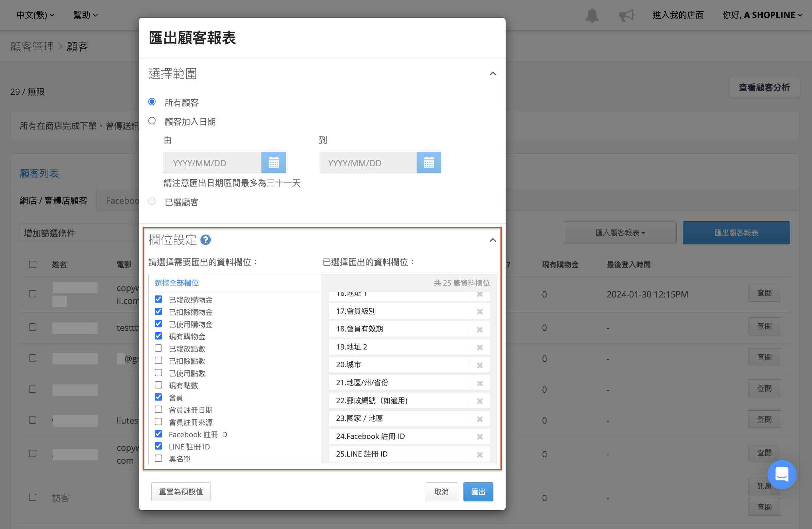Uncheck the 現有購物金 checkbox

point(158,336)
